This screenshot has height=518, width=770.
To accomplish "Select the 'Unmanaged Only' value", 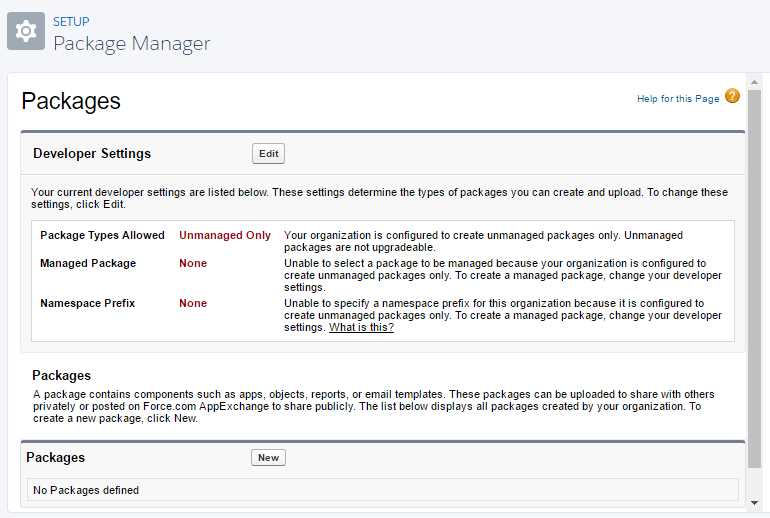I will point(224,235).
